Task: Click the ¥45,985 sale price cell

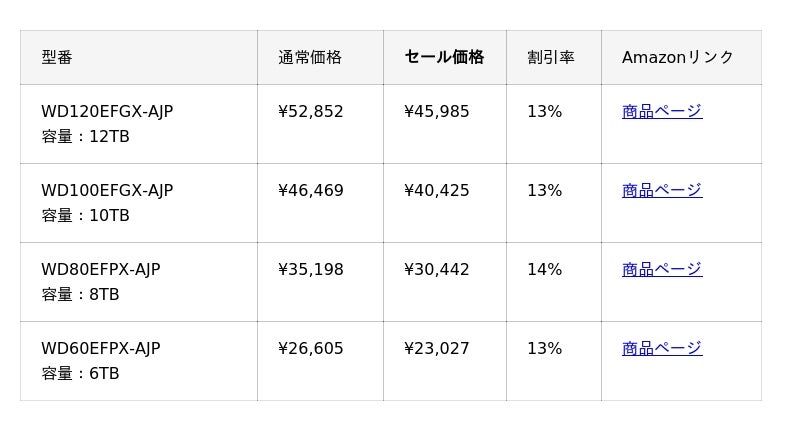Action: (437, 112)
